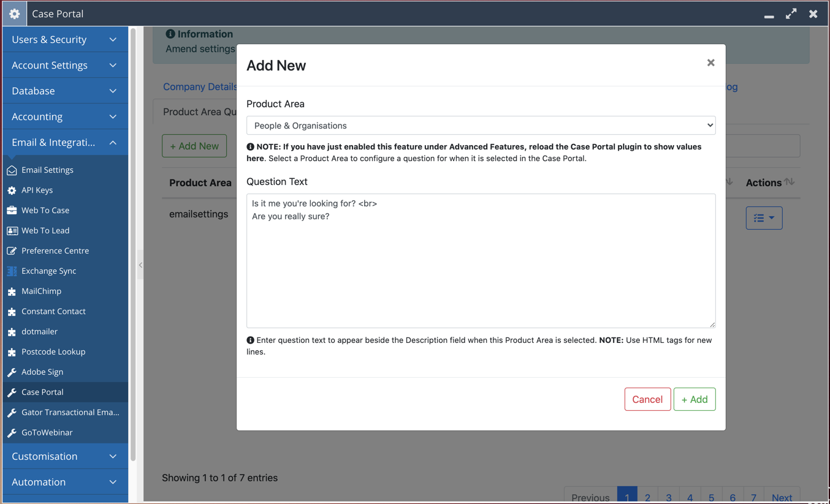Open the emailsettings row actions dropdown
830x504 pixels.
764,218
